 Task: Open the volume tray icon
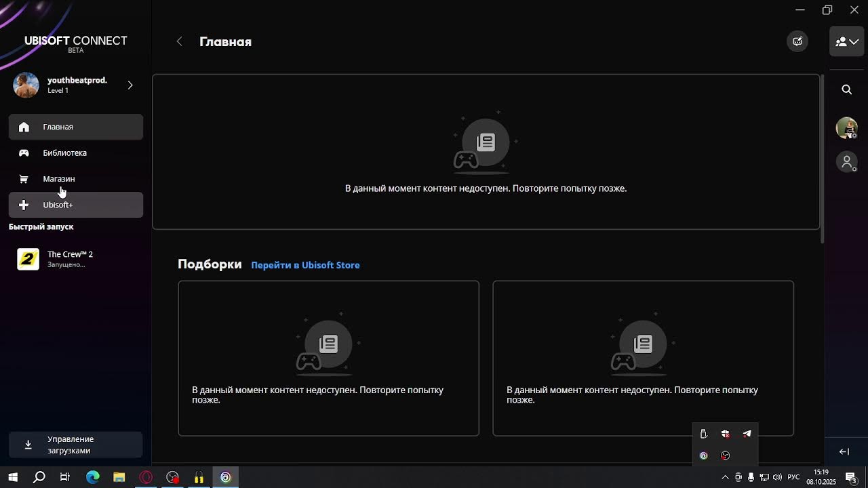pyautogui.click(x=777, y=477)
